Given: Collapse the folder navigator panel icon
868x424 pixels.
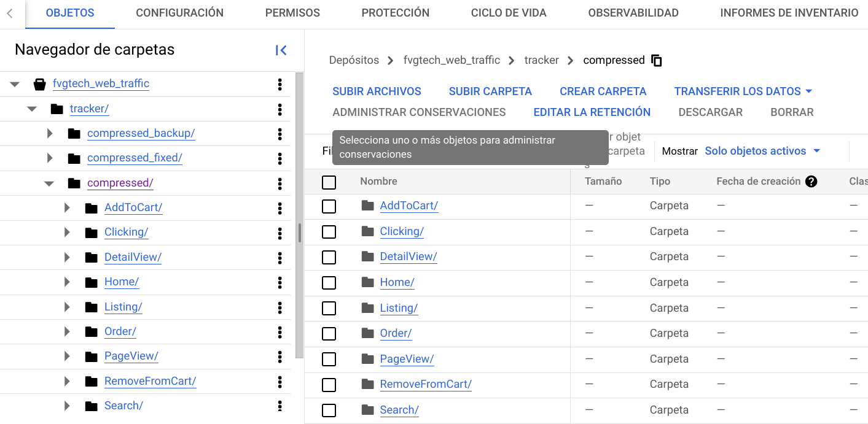Looking at the screenshot, I should click(x=281, y=50).
